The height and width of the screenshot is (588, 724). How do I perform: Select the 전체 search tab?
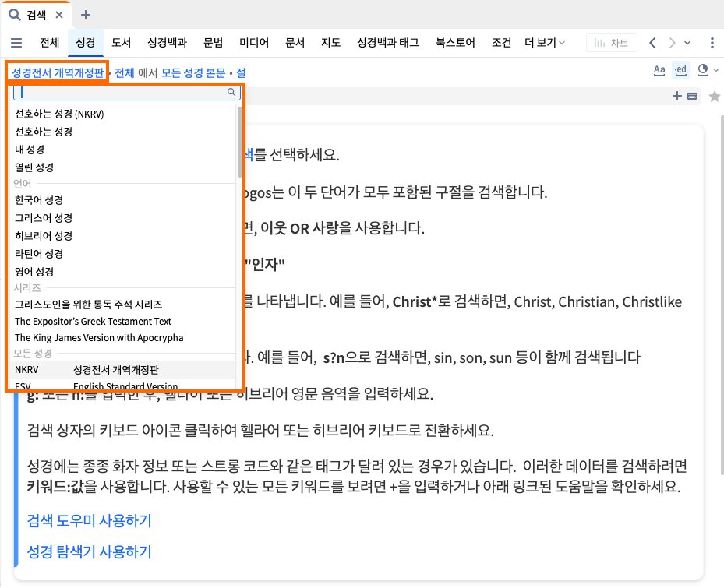50,43
